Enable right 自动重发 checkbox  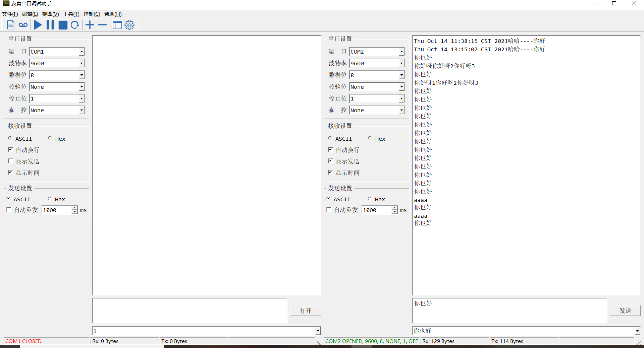click(329, 210)
